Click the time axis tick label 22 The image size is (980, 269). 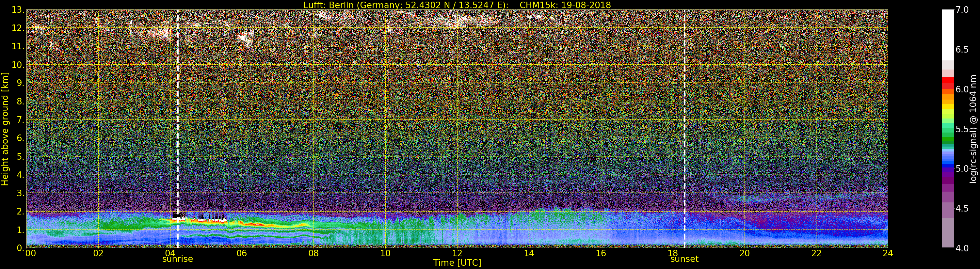(816, 253)
